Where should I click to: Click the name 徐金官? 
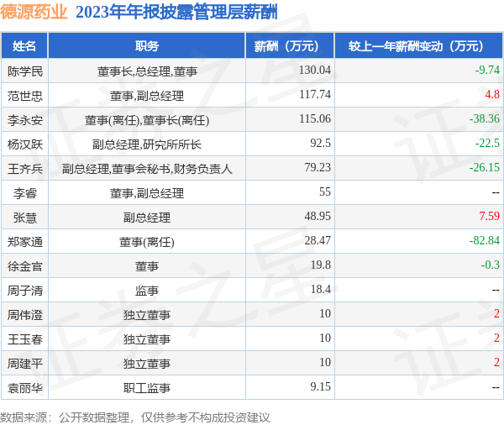pyautogui.click(x=25, y=266)
